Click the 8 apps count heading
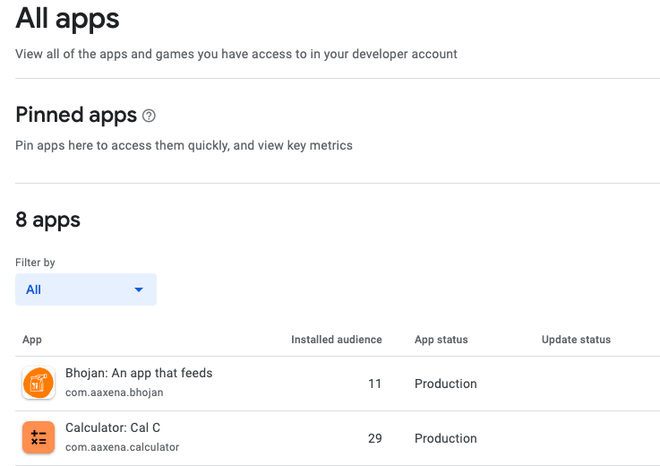 coord(48,220)
